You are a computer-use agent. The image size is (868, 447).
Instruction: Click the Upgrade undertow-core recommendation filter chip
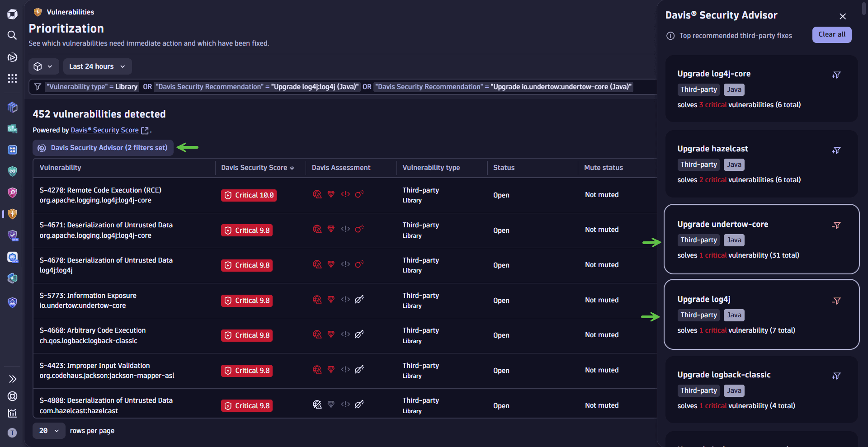coord(503,87)
